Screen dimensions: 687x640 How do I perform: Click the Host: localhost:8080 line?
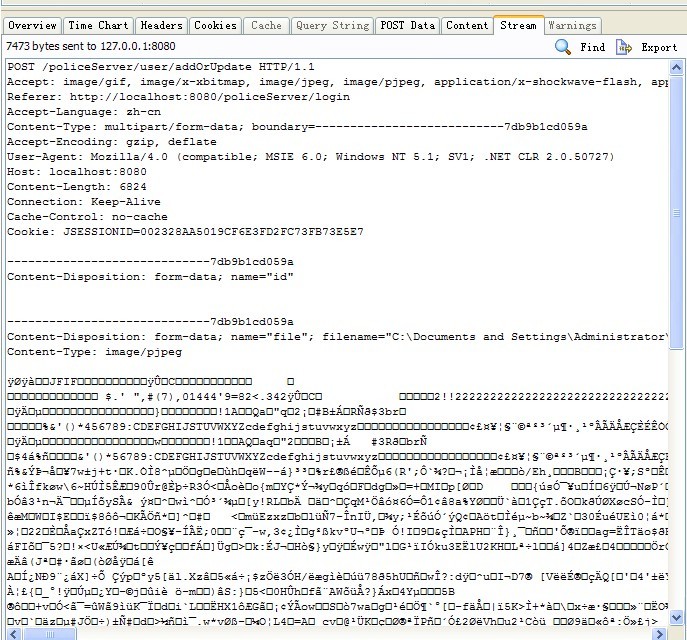(x=77, y=172)
